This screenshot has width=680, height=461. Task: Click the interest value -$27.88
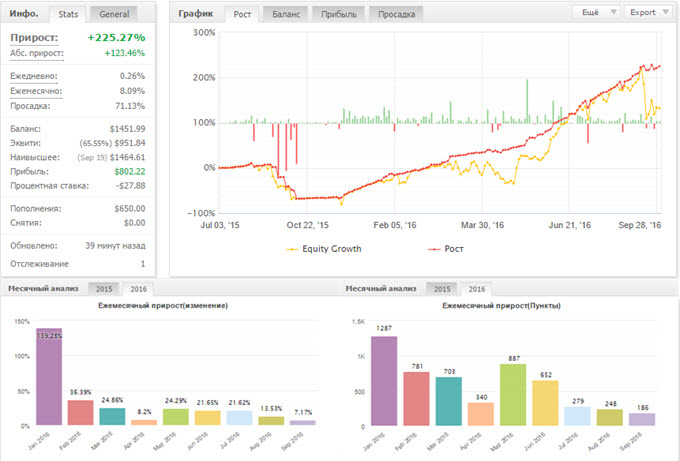(x=131, y=186)
